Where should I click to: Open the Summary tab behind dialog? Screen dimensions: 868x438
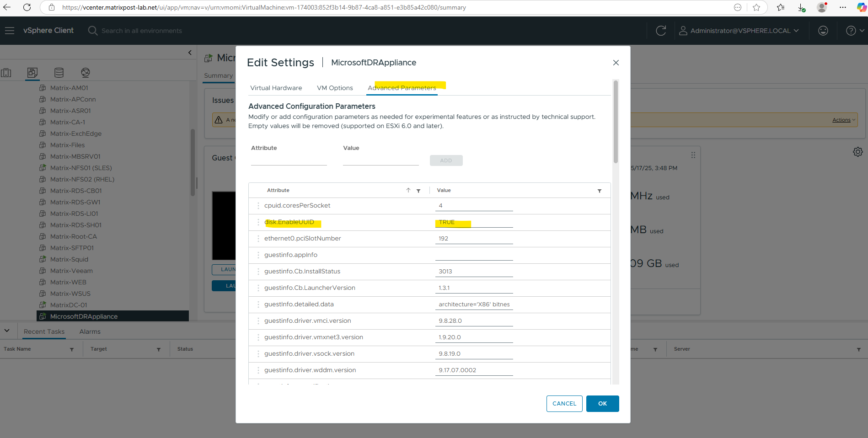[x=219, y=75]
